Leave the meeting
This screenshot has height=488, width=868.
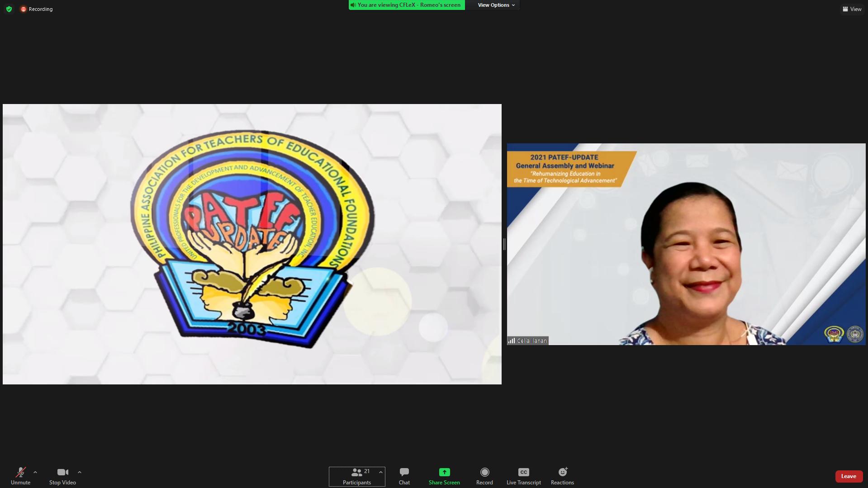click(849, 476)
